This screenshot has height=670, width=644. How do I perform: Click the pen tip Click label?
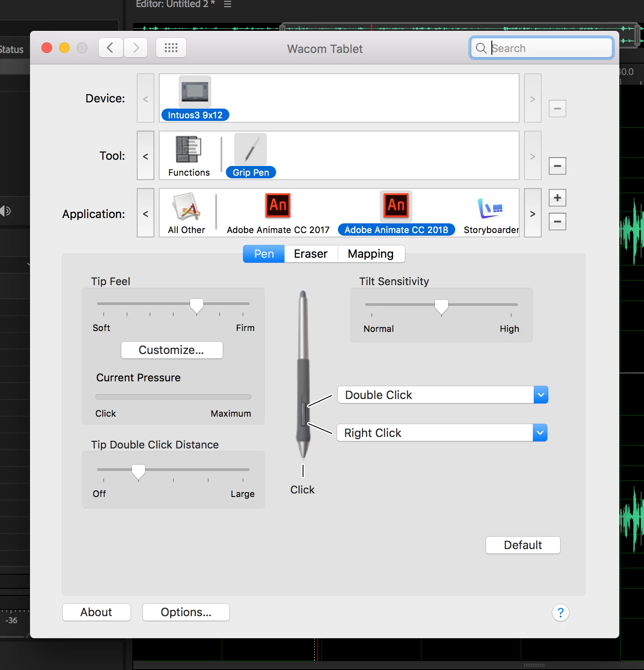pyautogui.click(x=302, y=490)
